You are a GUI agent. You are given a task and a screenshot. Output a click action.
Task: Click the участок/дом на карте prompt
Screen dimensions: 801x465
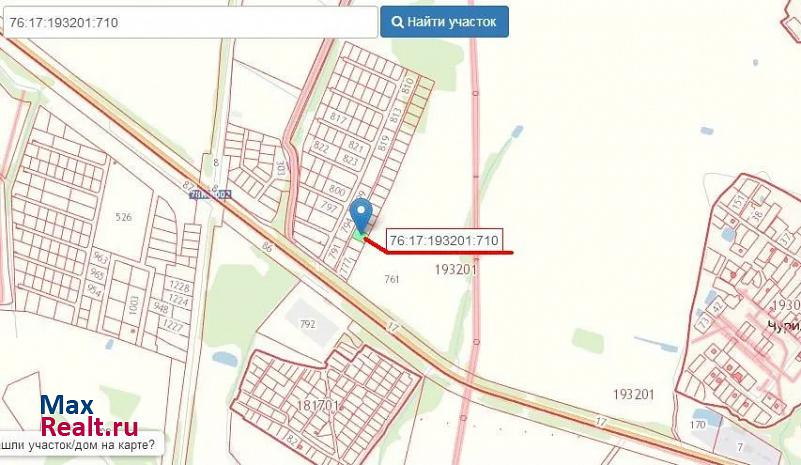tap(79, 445)
